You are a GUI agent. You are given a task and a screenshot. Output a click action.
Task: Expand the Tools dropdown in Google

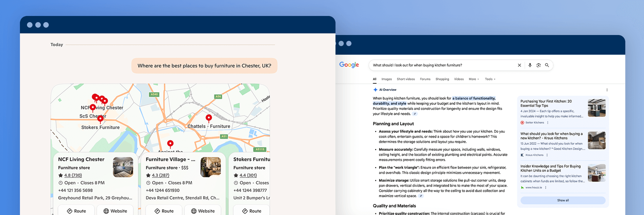pos(490,79)
